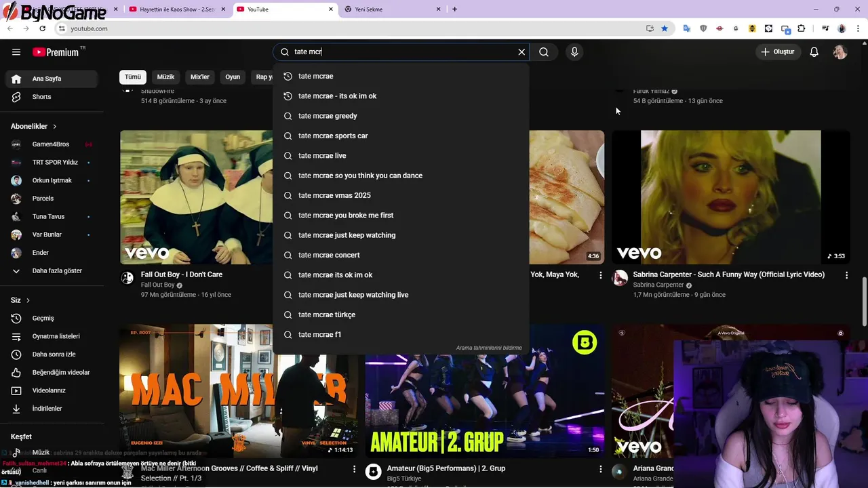
Task: Reload the page in the browser
Action: pos(42,28)
